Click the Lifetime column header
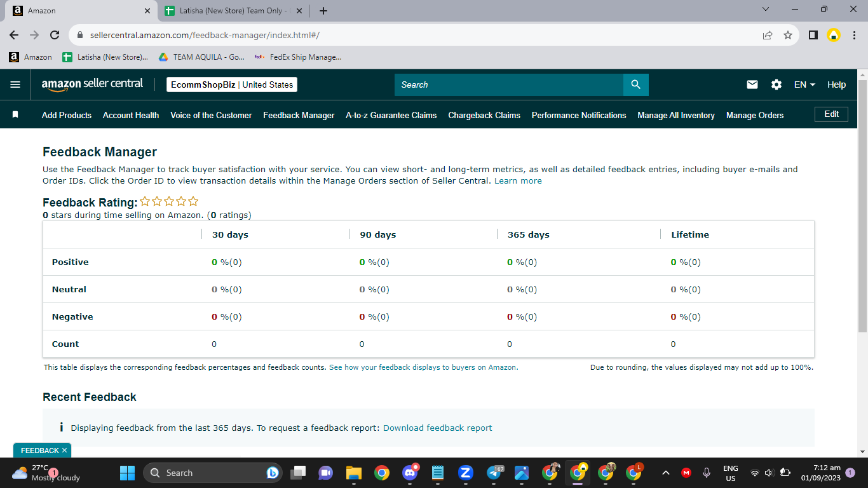This screenshot has width=868, height=488. coord(690,234)
